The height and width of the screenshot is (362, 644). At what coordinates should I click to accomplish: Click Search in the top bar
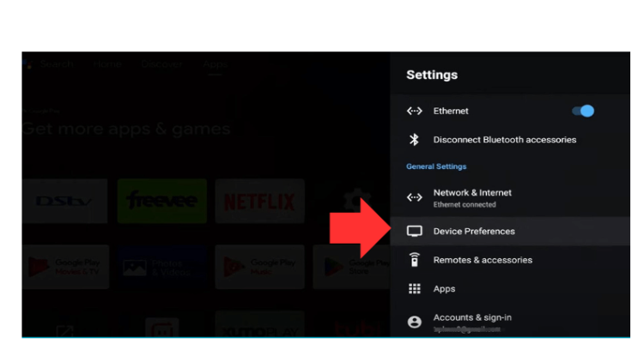(57, 64)
